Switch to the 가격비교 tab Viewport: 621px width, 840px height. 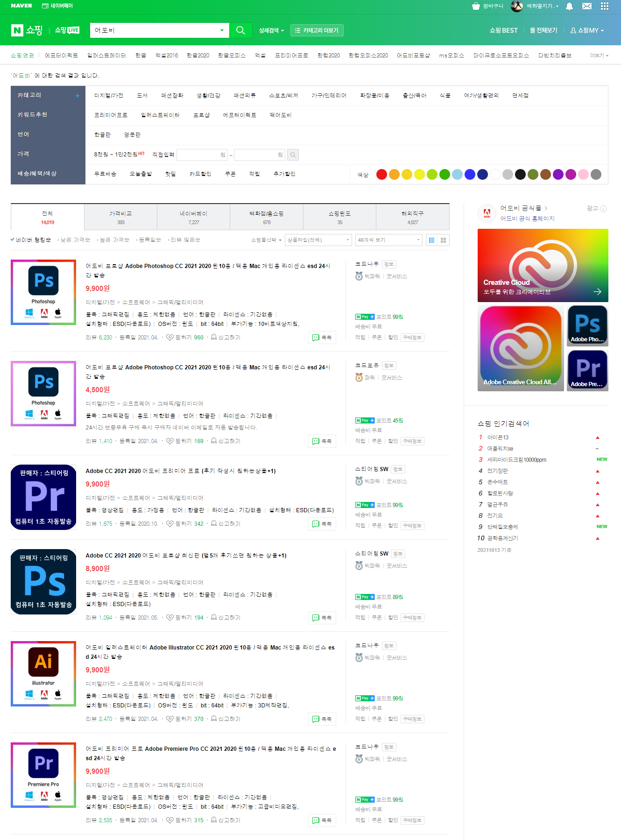tap(120, 217)
